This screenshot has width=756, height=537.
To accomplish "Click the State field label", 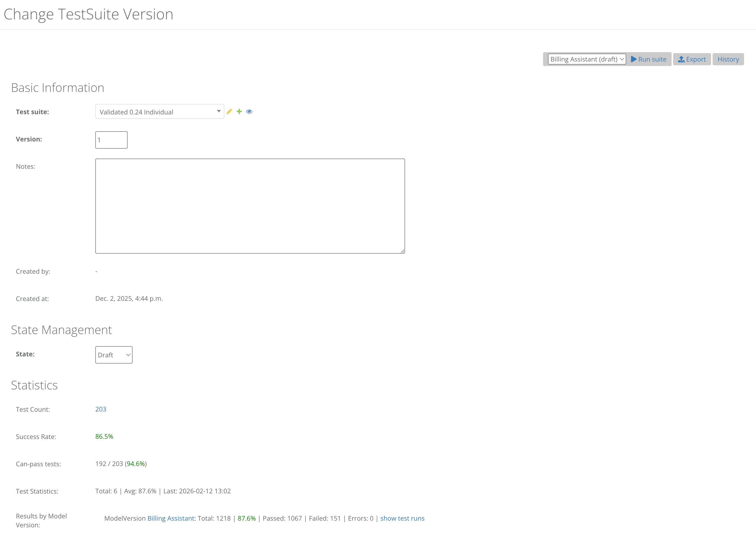I will [25, 354].
